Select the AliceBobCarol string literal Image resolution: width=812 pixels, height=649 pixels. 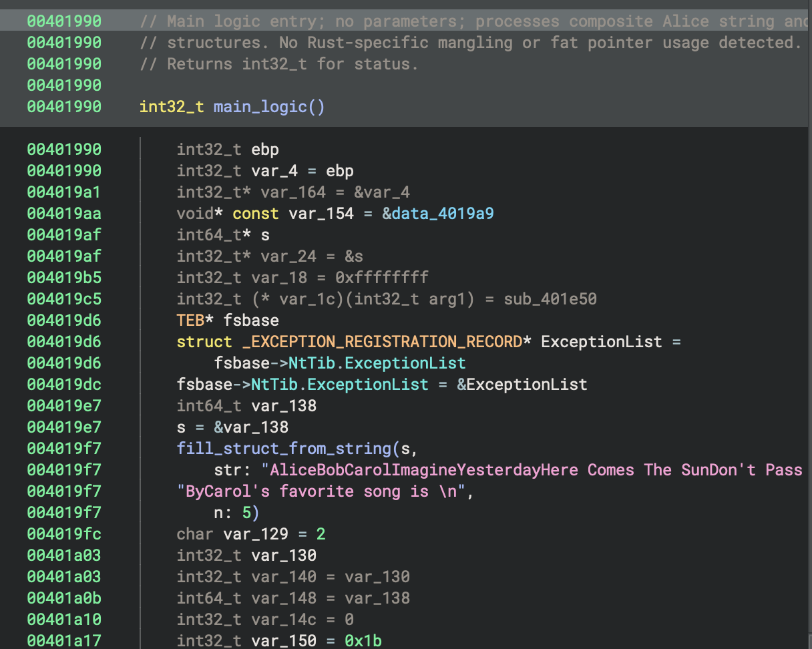coord(534,470)
